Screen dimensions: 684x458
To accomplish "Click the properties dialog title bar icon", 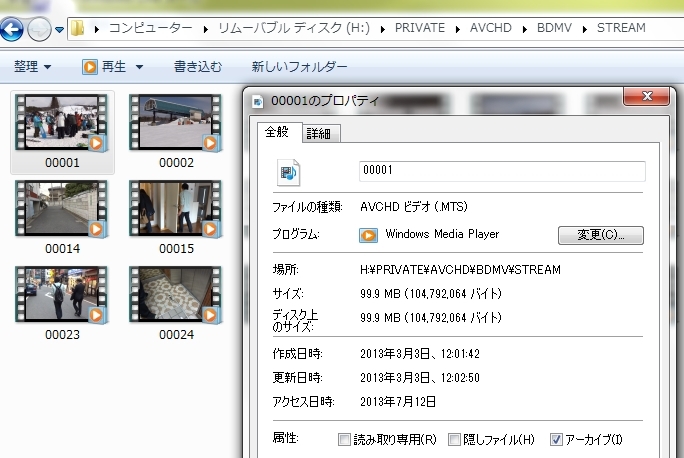I will tap(258, 102).
